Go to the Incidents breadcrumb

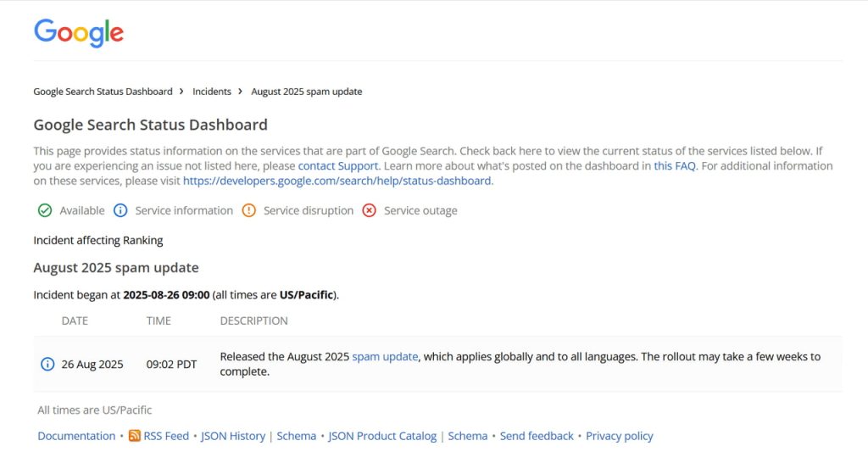tap(212, 92)
